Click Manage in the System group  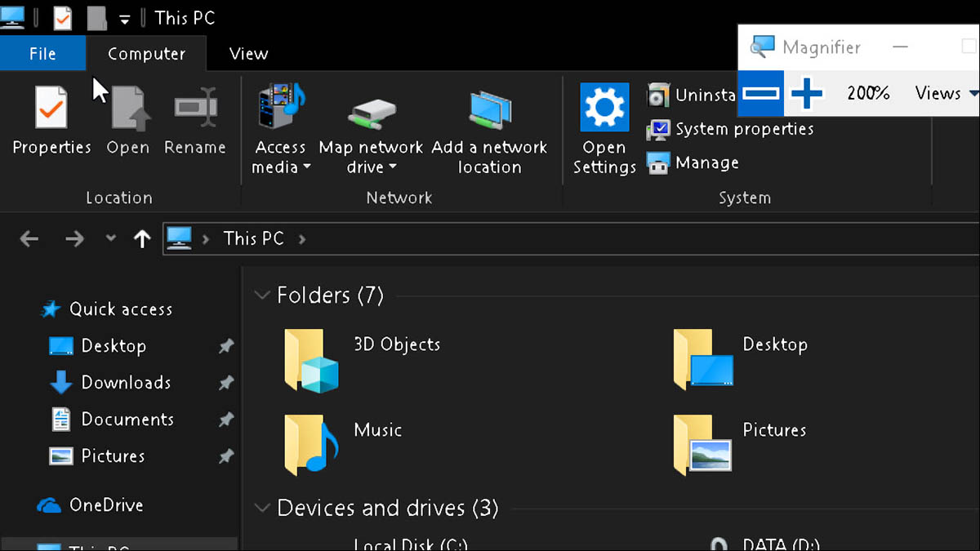point(694,163)
